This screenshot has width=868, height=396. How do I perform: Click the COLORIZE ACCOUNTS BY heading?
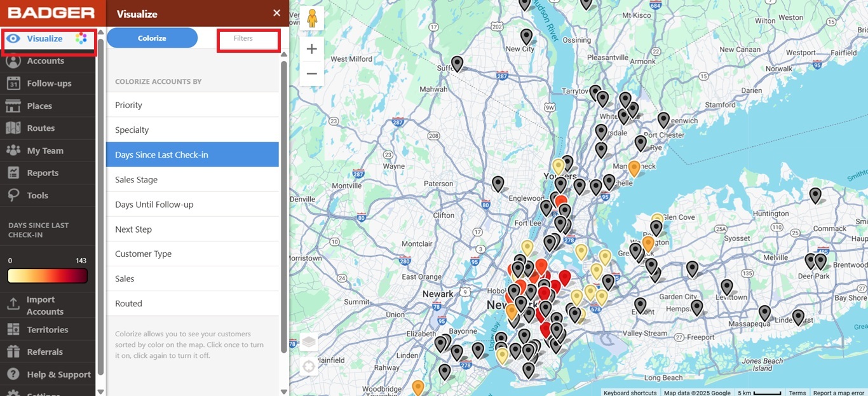pos(158,81)
